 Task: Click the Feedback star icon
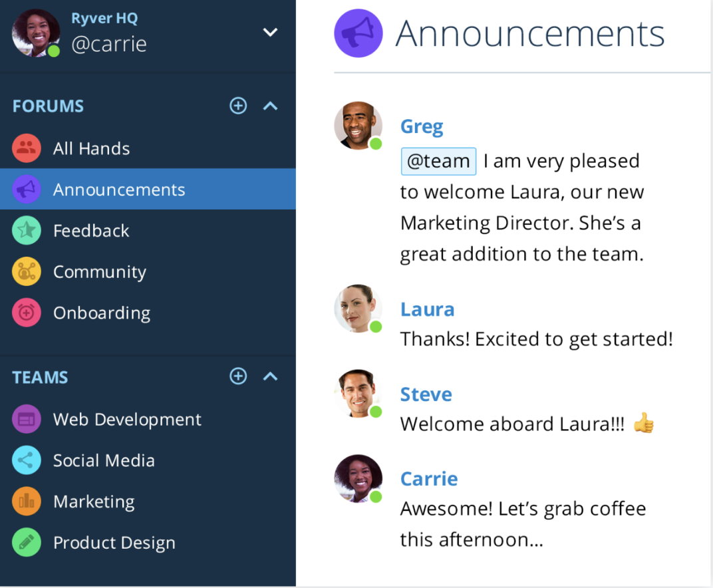click(27, 231)
